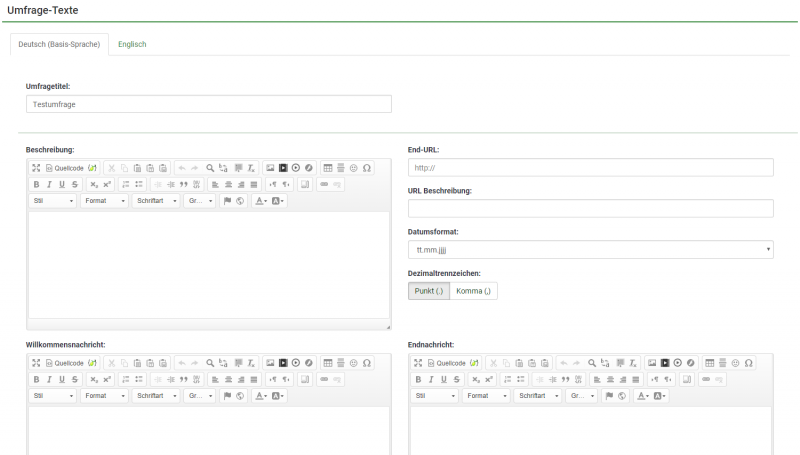Image resolution: width=800 pixels, height=455 pixels.
Task: Apply subscript in the Beschreibung editor
Action: [94, 184]
